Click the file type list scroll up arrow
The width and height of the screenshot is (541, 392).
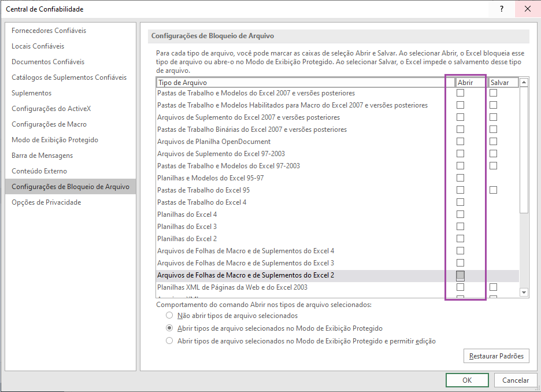point(524,82)
